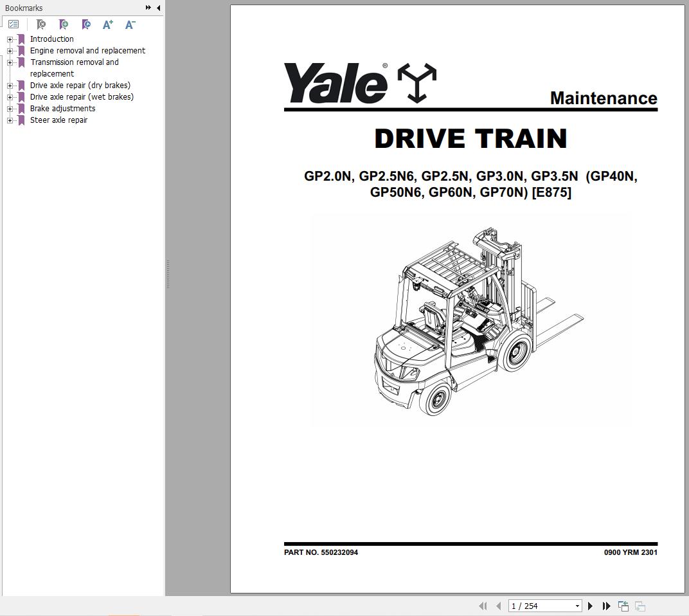689x616 pixels.
Task: Expand Drive axle repair (dry brakes) node
Action: pyautogui.click(x=10, y=86)
